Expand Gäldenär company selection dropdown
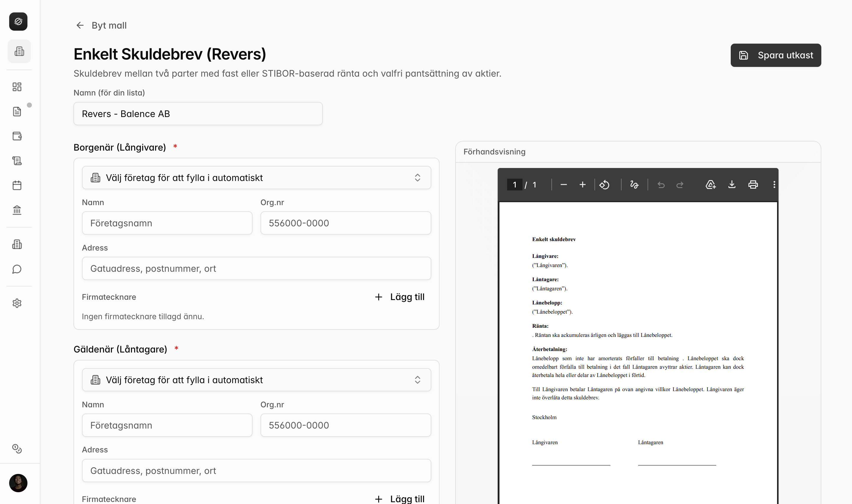The width and height of the screenshot is (852, 504). pyautogui.click(x=256, y=380)
